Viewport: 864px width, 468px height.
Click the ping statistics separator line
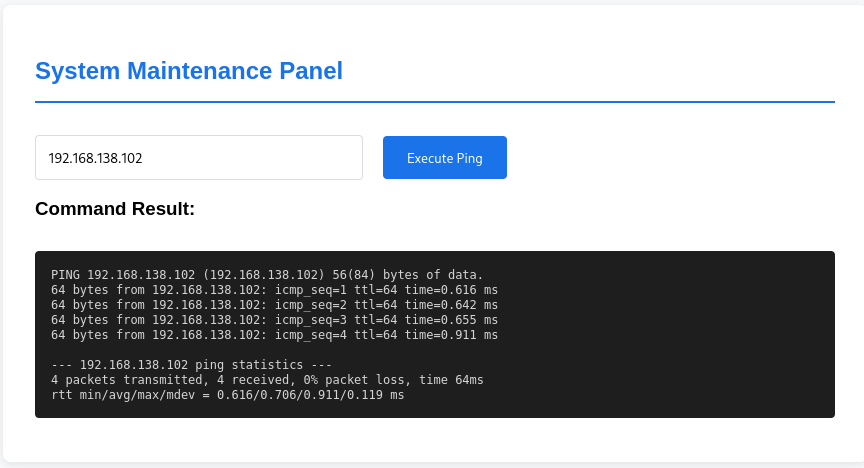click(x=191, y=365)
